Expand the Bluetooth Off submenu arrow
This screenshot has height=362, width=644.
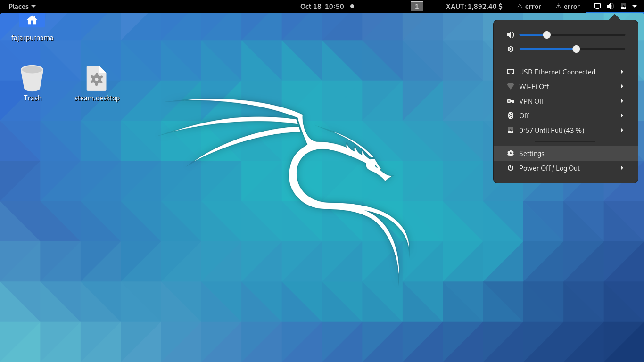click(622, 115)
